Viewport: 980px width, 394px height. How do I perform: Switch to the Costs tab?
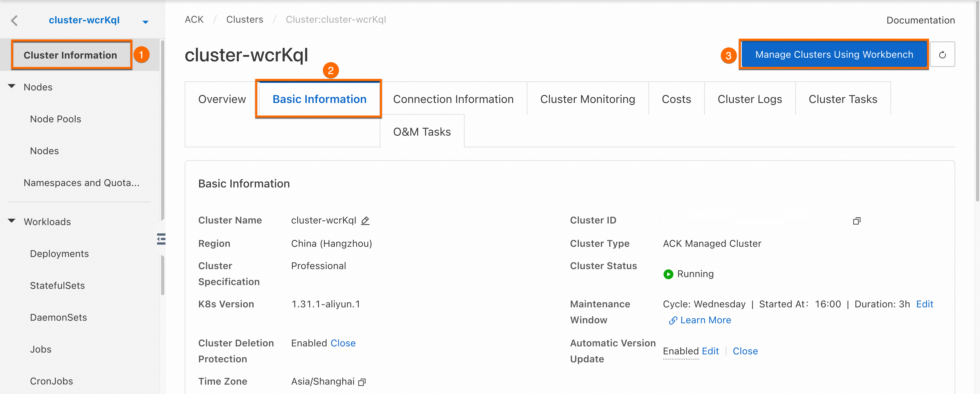tap(676, 99)
